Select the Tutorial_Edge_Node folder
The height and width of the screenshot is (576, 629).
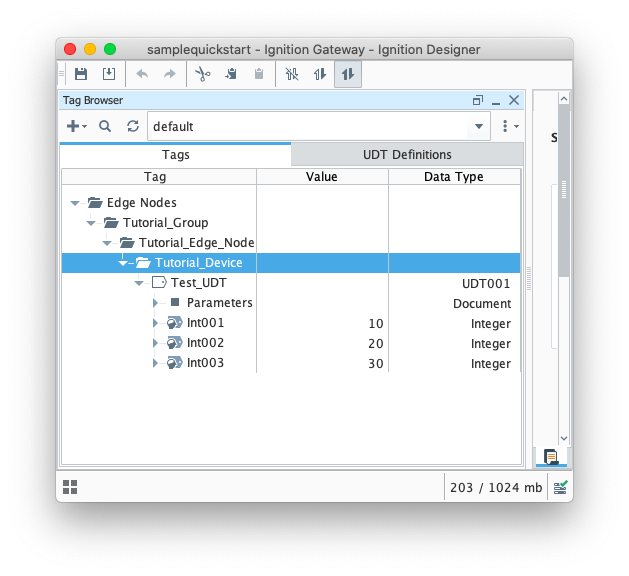point(196,243)
